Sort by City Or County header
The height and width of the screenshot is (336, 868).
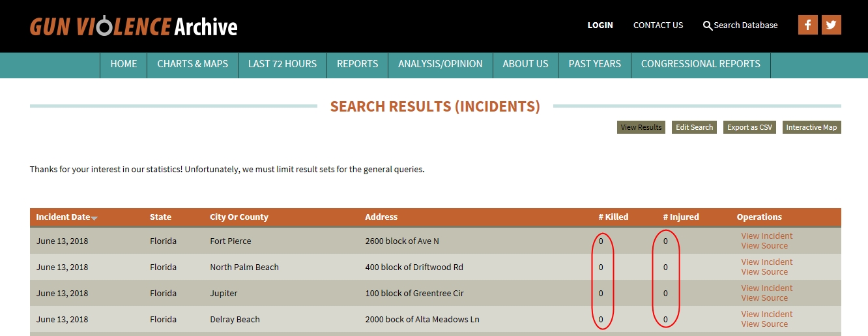click(x=239, y=217)
